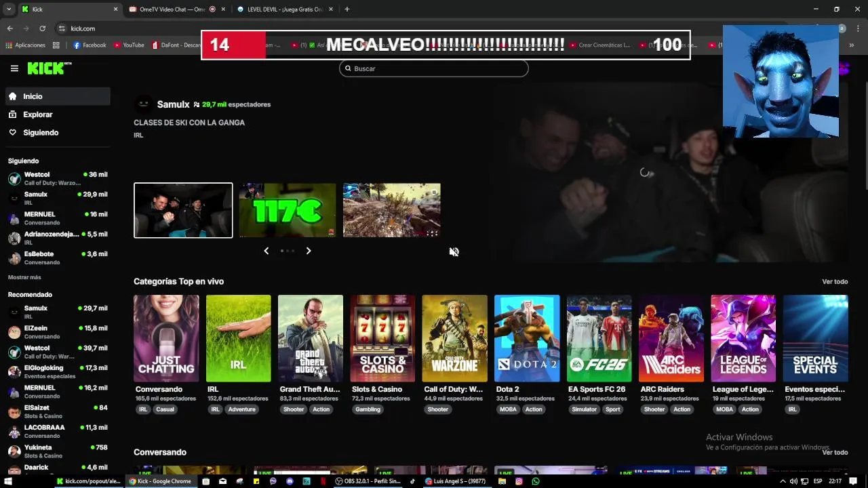Open ElZeein in Recomendado list
This screenshot has height=488, width=868.
pyautogui.click(x=58, y=332)
